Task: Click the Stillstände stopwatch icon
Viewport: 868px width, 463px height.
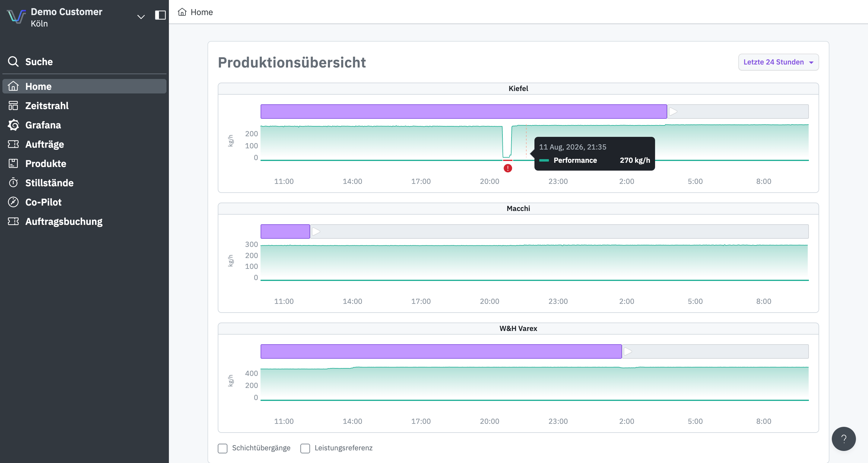Action: (13, 182)
